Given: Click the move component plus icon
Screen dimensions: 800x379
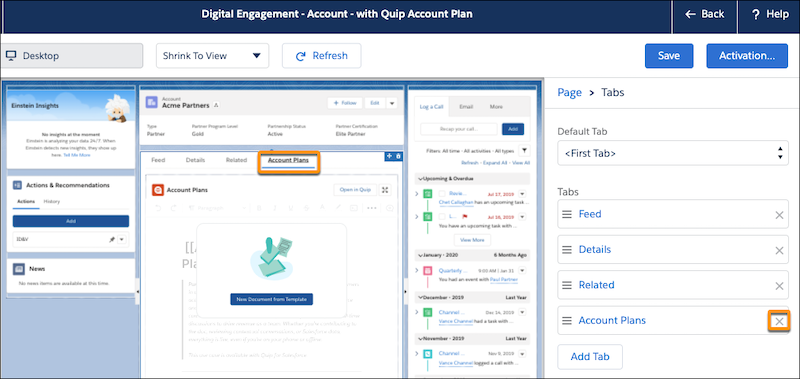Looking at the screenshot, I should [389, 156].
